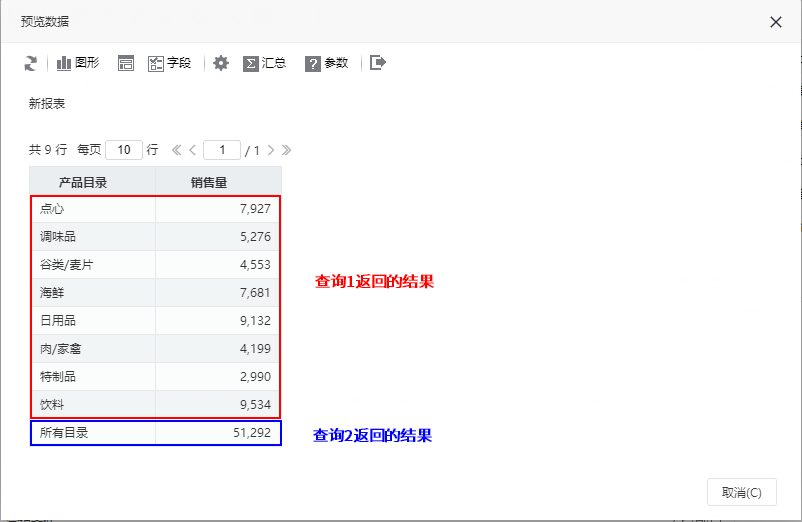Go to next page arrow

pos(271,150)
